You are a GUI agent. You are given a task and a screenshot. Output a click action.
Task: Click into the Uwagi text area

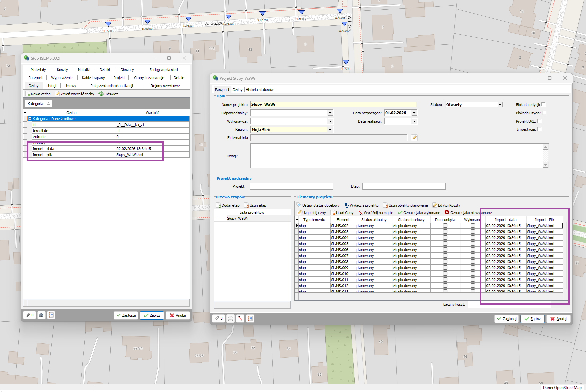point(397,156)
